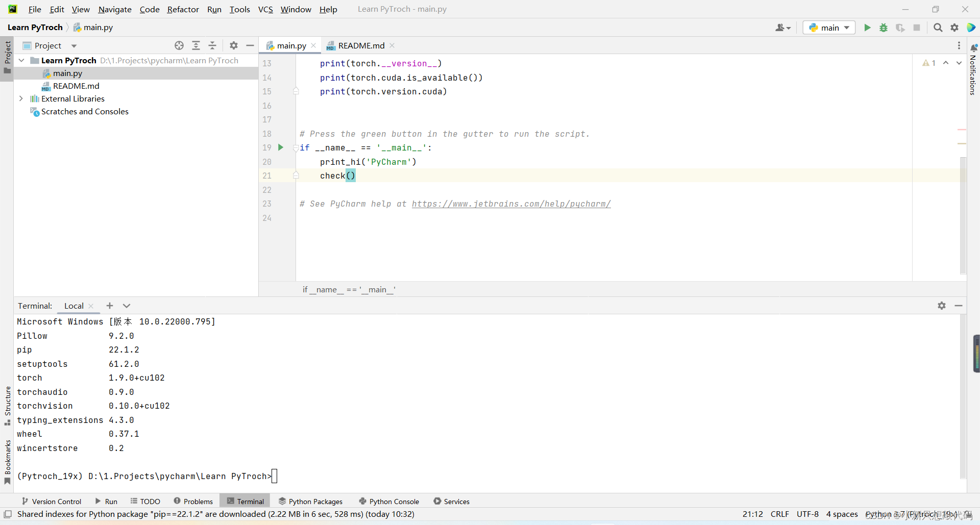Go to previous highlighted error arrow
980x525 pixels.
[x=946, y=63]
